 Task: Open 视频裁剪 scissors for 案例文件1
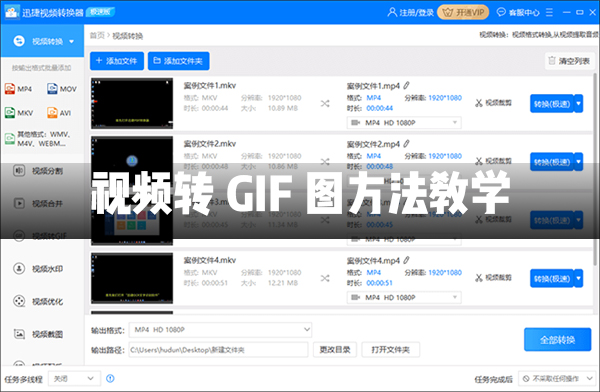(x=493, y=103)
